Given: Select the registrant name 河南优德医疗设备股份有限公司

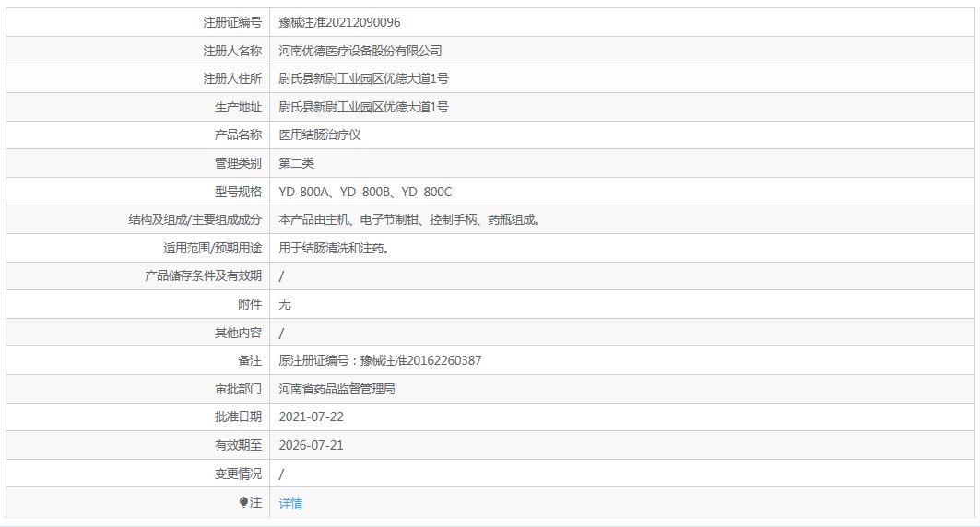Looking at the screenshot, I should coord(360,51).
